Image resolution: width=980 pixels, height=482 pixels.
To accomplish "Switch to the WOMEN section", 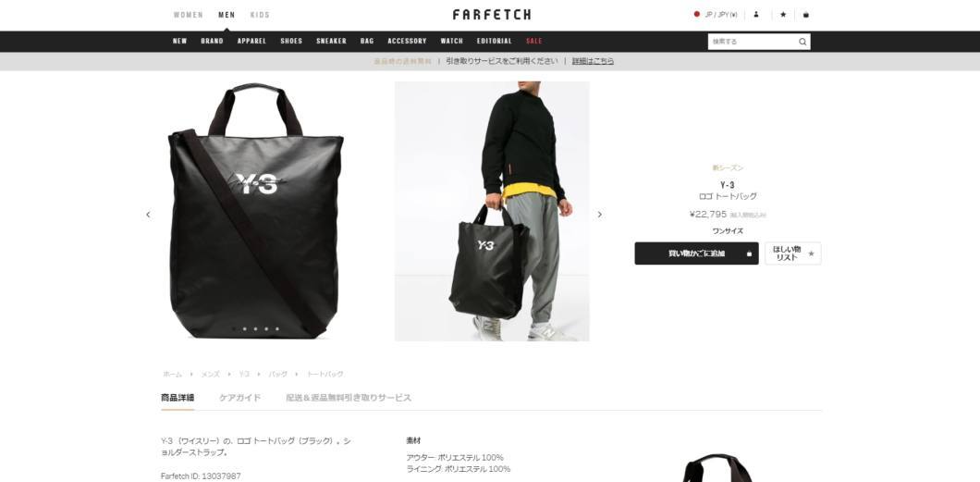I will tap(188, 15).
